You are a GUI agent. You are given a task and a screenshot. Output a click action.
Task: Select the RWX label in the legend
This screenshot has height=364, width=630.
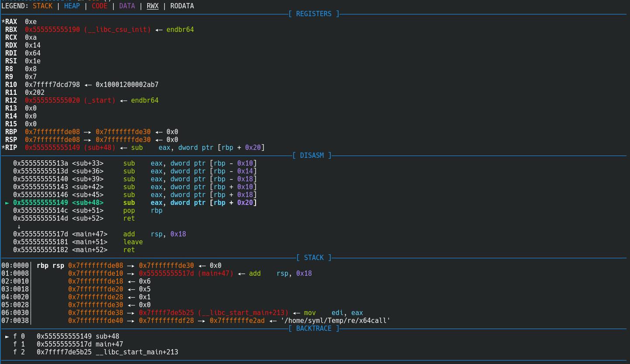pos(152,6)
